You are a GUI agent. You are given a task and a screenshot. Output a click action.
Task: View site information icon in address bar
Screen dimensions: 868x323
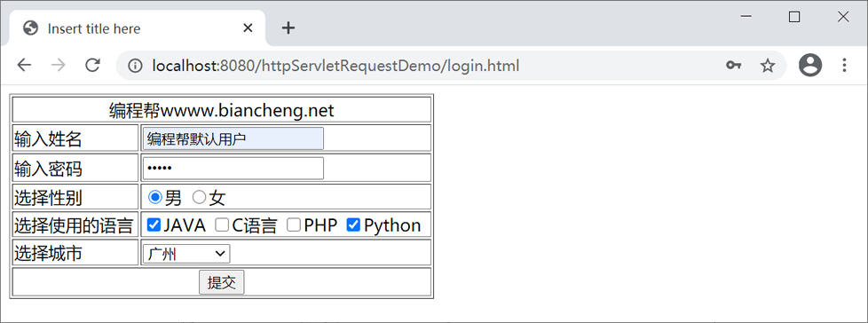point(135,67)
